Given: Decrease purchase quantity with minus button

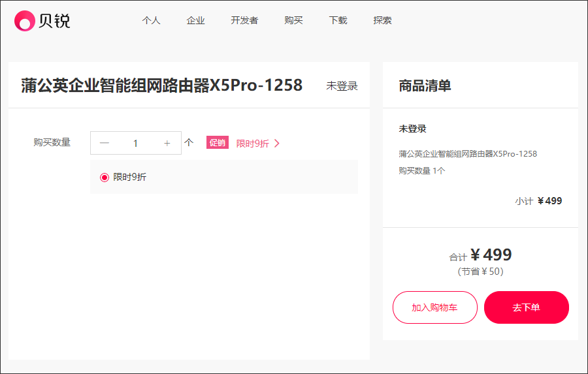Looking at the screenshot, I should coord(105,143).
